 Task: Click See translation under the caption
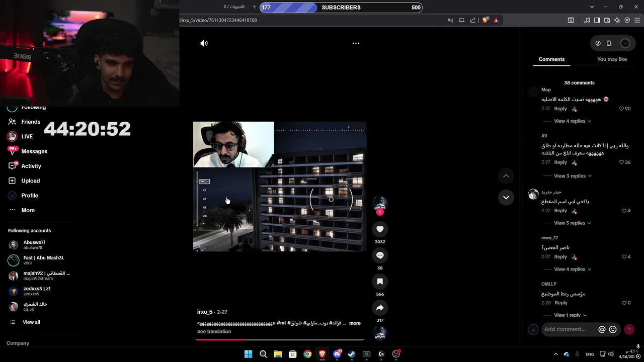click(214, 332)
